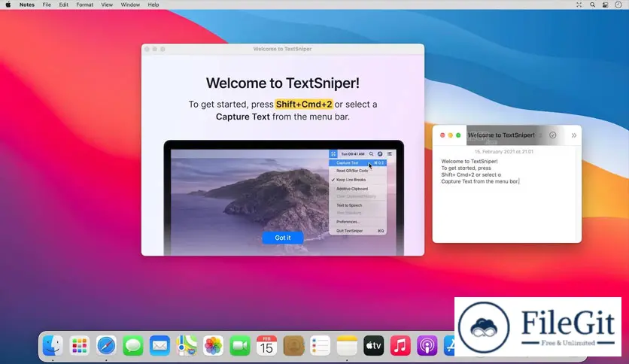Open Spotlight search in menu bar

click(592, 5)
